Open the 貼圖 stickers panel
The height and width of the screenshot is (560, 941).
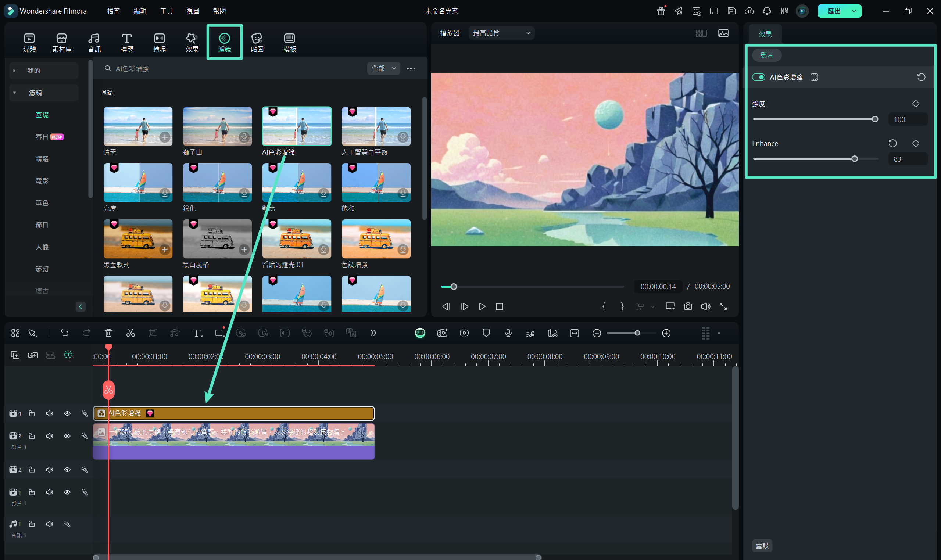pyautogui.click(x=257, y=42)
